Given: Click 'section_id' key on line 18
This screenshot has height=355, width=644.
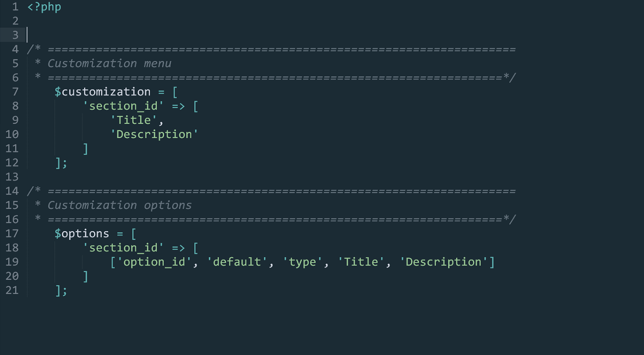Looking at the screenshot, I should [123, 248].
